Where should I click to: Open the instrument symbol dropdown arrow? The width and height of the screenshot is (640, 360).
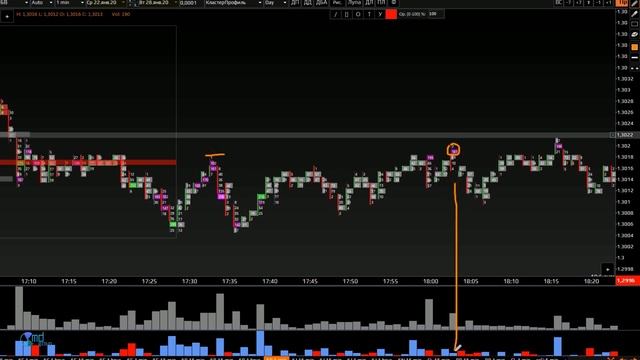point(26,2)
